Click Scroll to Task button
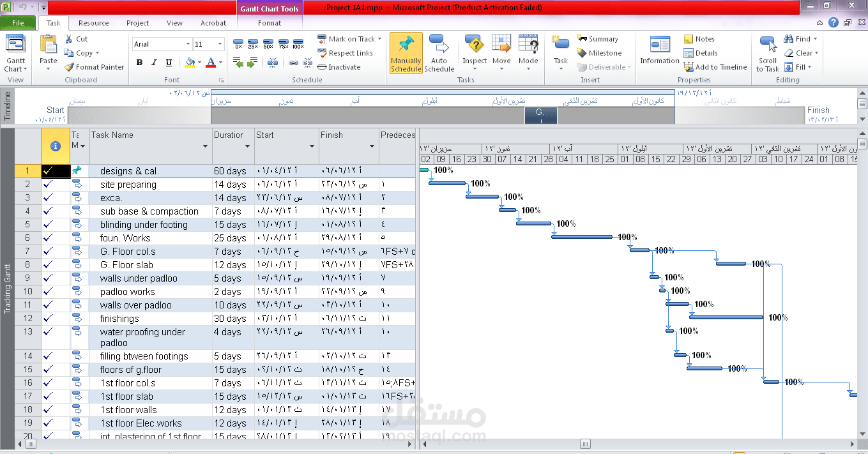Viewport: 868px width, 454px height. [768, 53]
